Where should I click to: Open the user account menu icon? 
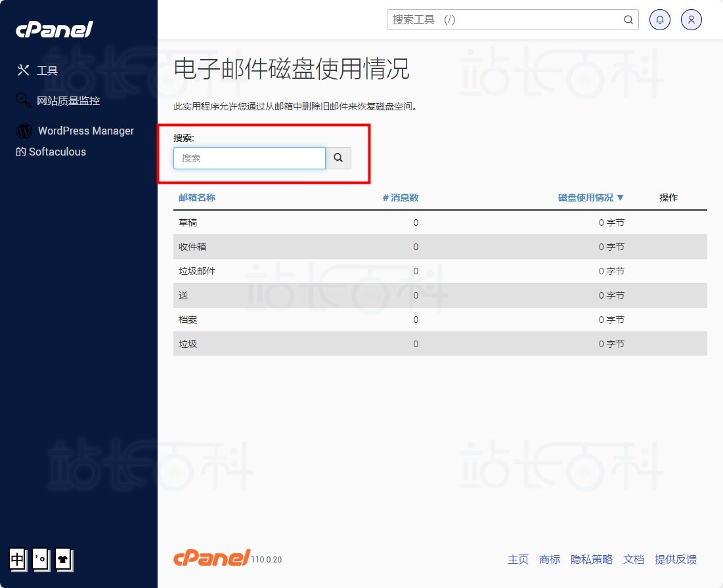tap(691, 20)
